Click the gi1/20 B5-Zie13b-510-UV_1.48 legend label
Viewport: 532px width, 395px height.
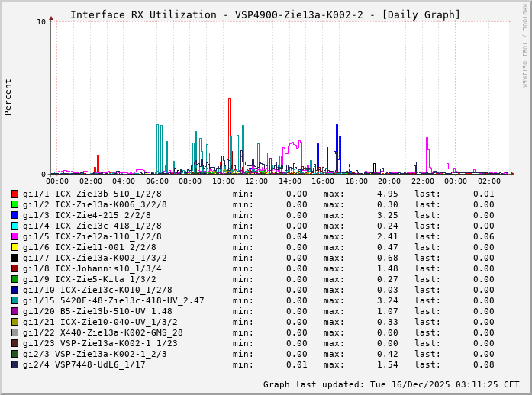tap(97, 311)
